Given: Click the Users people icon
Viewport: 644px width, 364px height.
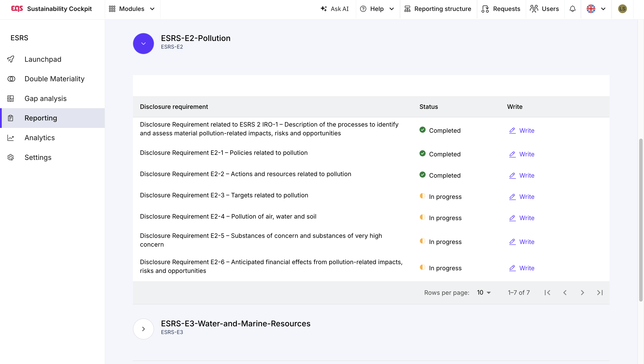Looking at the screenshot, I should 534,9.
